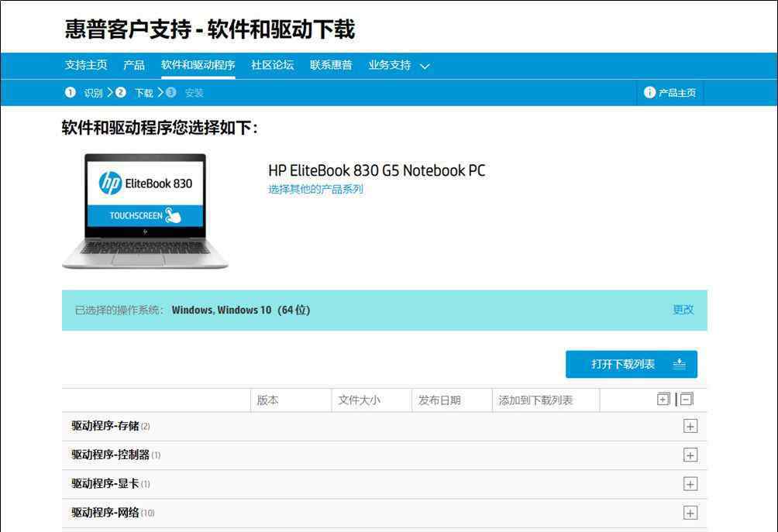Screen dimensions: 778x532
Task: Click the 驱动程序-网络 category label
Action: point(105,512)
